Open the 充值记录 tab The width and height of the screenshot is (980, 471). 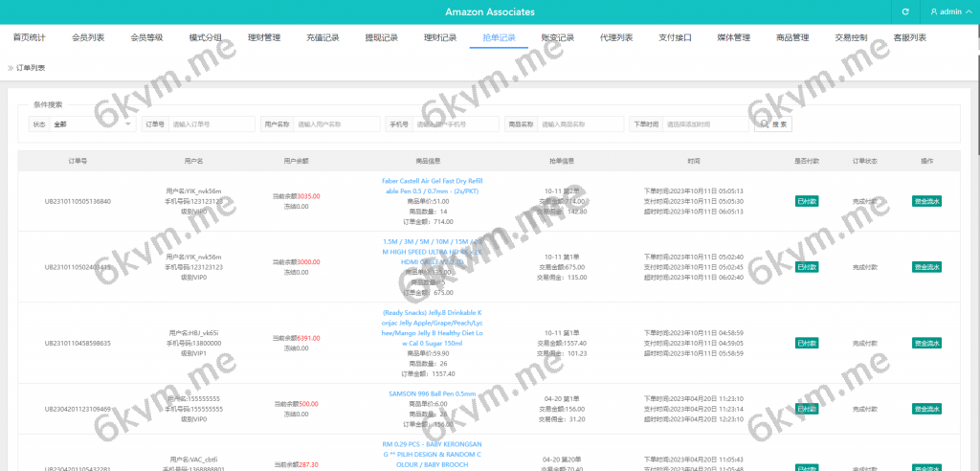click(x=323, y=37)
